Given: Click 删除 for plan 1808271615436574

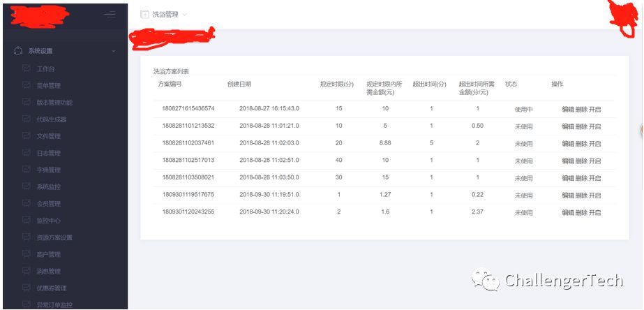Looking at the screenshot, I should tap(581, 110).
